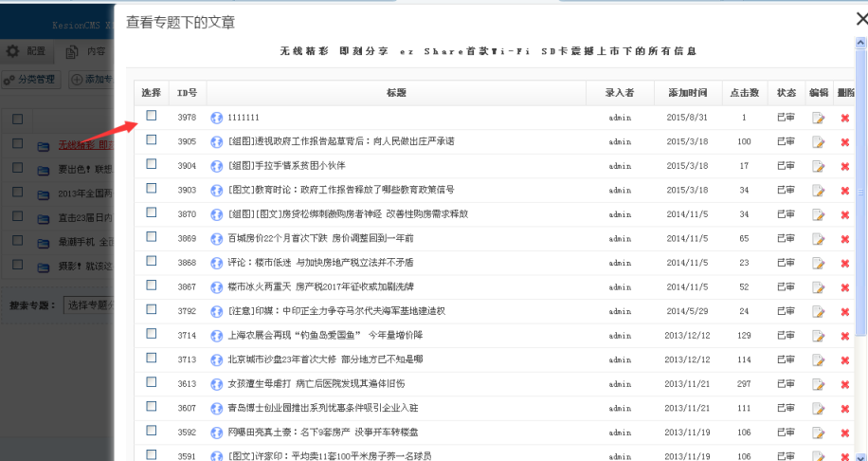Screen dimensions: 868x461
Task: Select checkbox for article 3904
Action: [x=152, y=164]
